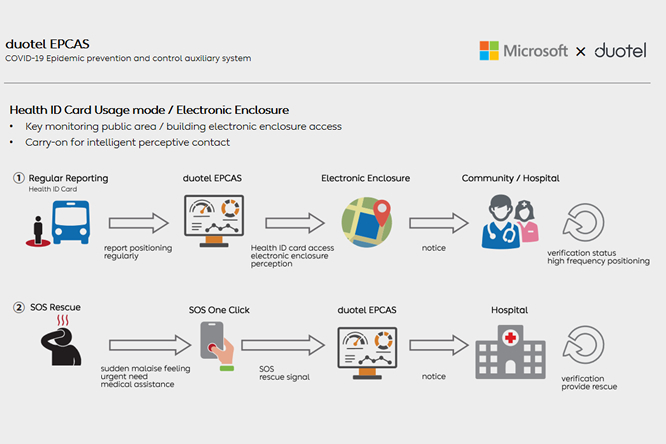The width and height of the screenshot is (666, 444).
Task: Click the person standing on red spot
Action: click(x=38, y=231)
